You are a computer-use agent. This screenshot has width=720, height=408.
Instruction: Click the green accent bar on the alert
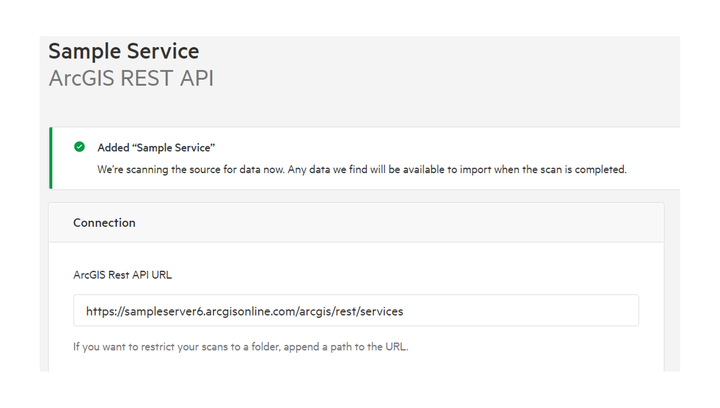click(x=50, y=158)
